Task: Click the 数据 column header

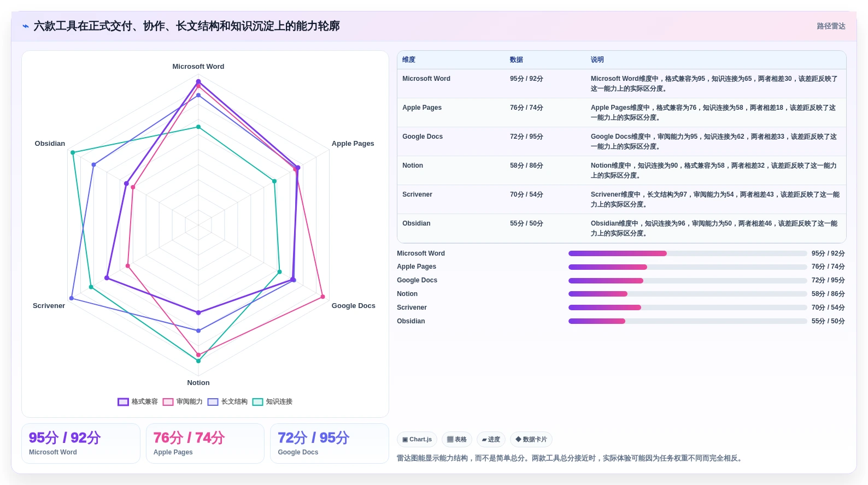Action: (517, 60)
